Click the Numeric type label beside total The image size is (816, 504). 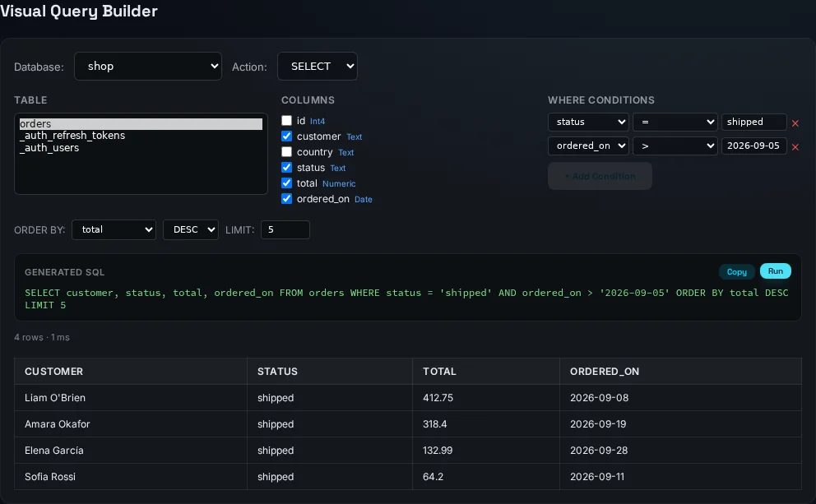click(x=339, y=183)
